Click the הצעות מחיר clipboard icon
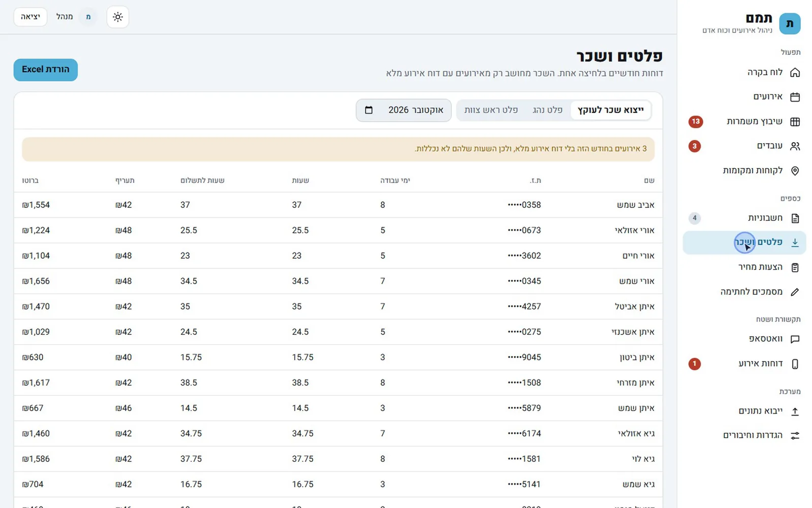The height and width of the screenshot is (508, 812). click(795, 267)
